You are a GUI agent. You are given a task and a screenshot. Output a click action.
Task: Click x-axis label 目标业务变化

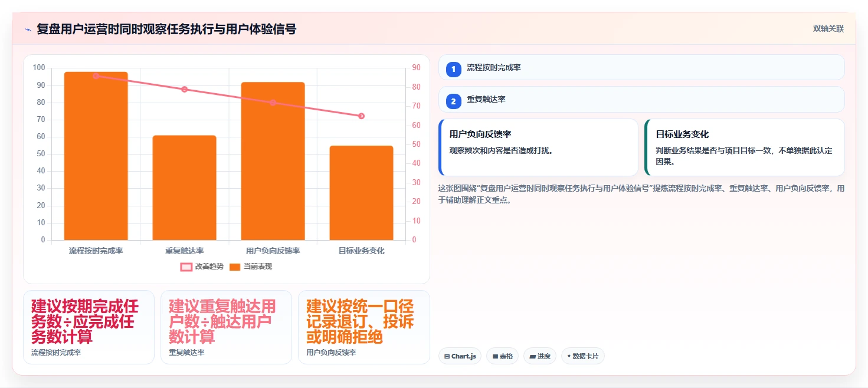point(362,251)
